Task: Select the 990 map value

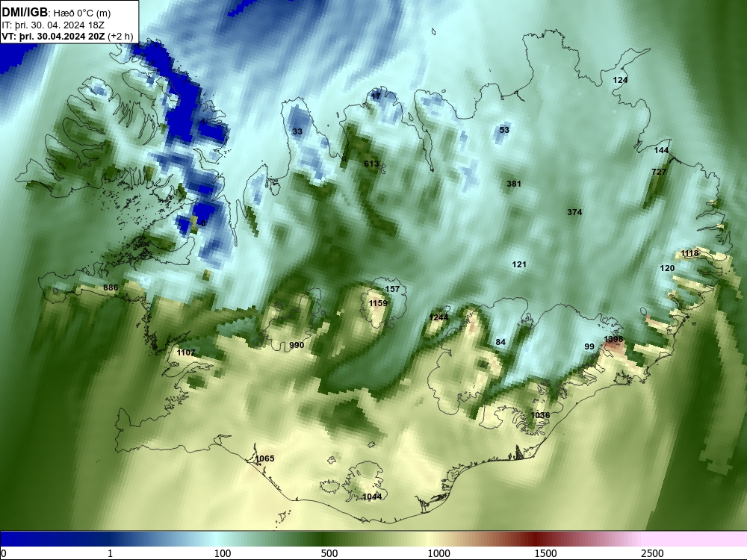Action: pos(297,345)
